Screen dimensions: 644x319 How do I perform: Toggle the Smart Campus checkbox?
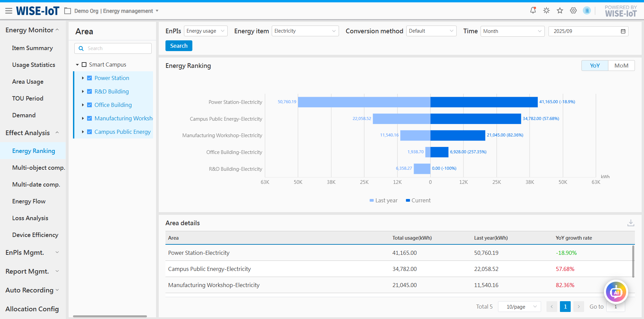(x=84, y=65)
